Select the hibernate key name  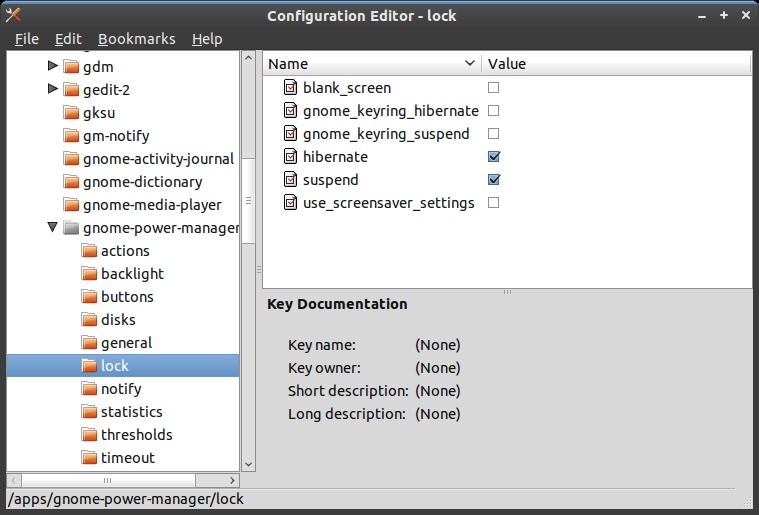335,157
